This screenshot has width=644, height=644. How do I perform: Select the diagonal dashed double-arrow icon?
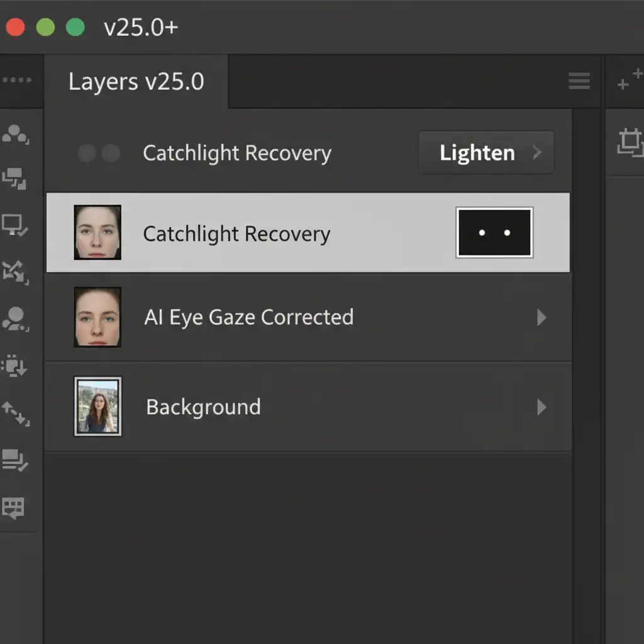click(14, 413)
